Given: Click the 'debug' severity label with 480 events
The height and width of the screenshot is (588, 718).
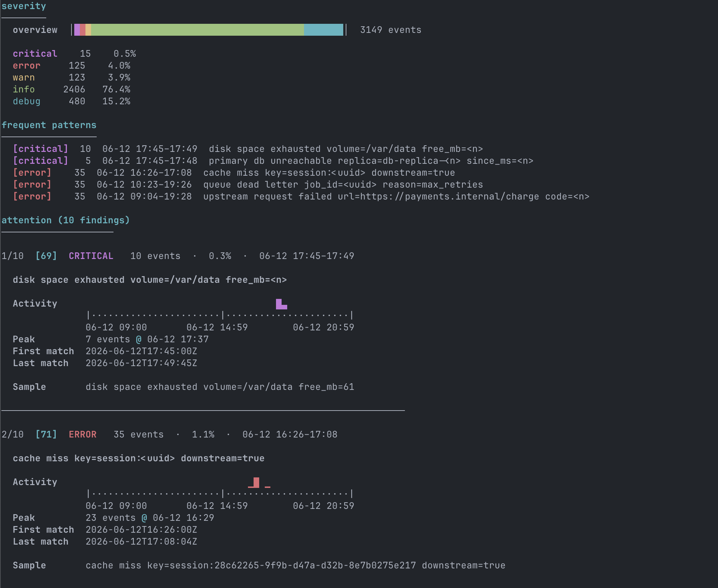Looking at the screenshot, I should click(x=27, y=101).
